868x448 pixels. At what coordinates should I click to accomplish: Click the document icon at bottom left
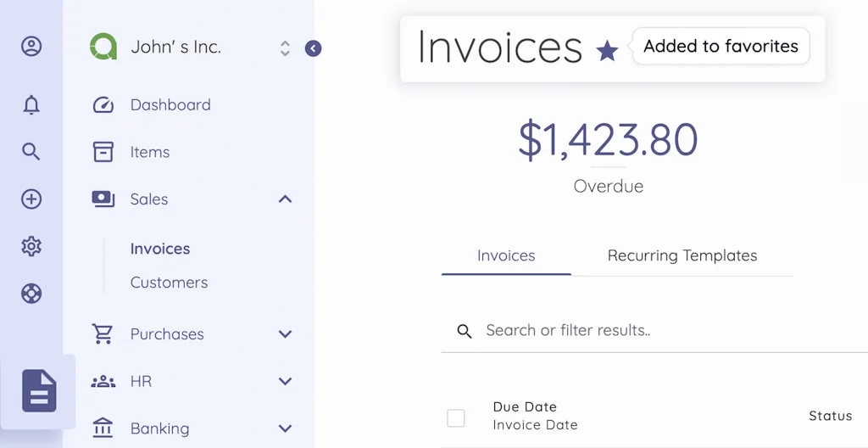click(39, 391)
